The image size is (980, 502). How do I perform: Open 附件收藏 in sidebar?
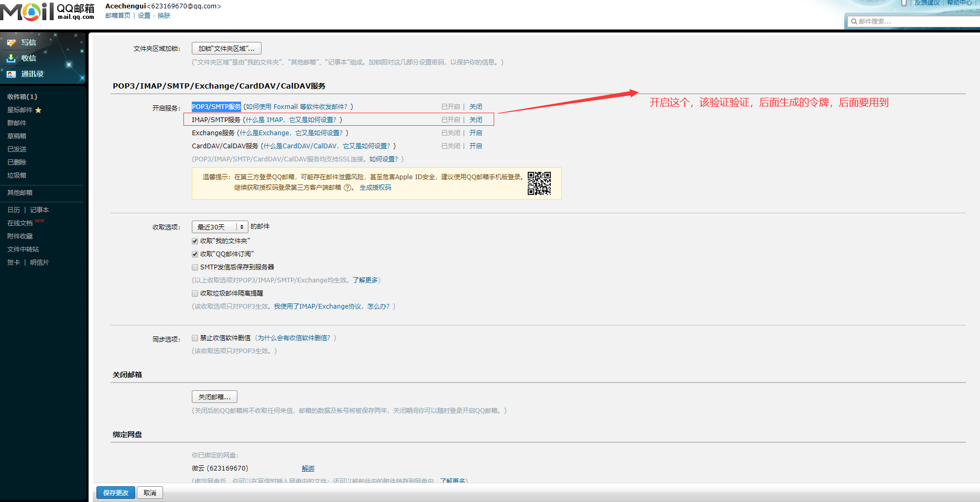[x=20, y=236]
